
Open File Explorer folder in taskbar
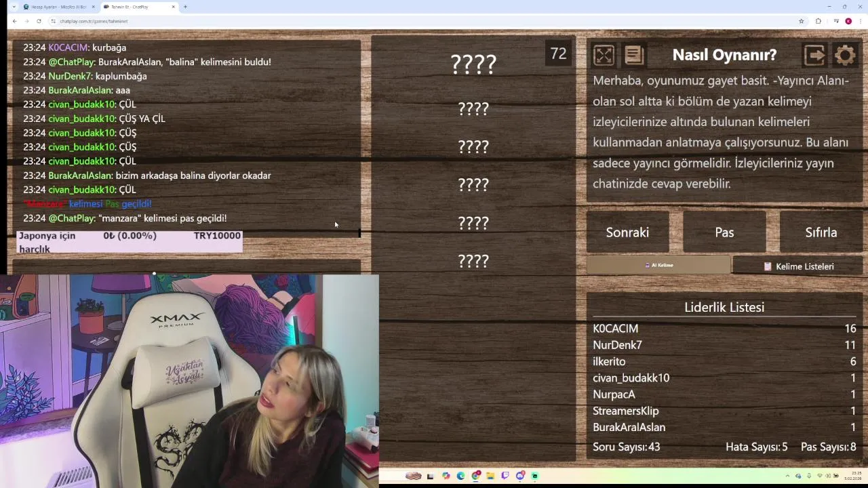[x=490, y=476]
